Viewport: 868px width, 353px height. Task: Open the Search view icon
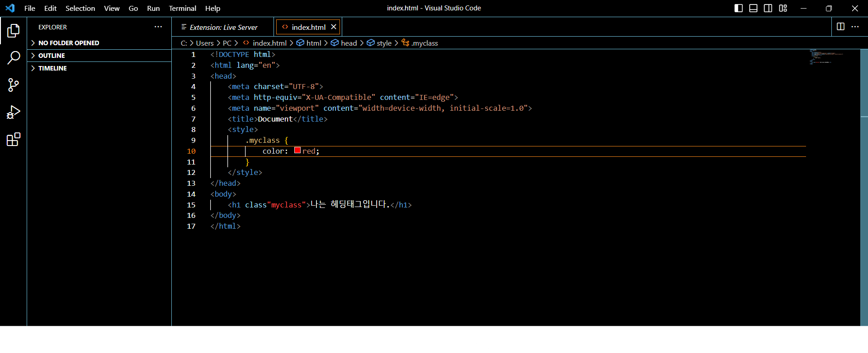click(x=14, y=58)
